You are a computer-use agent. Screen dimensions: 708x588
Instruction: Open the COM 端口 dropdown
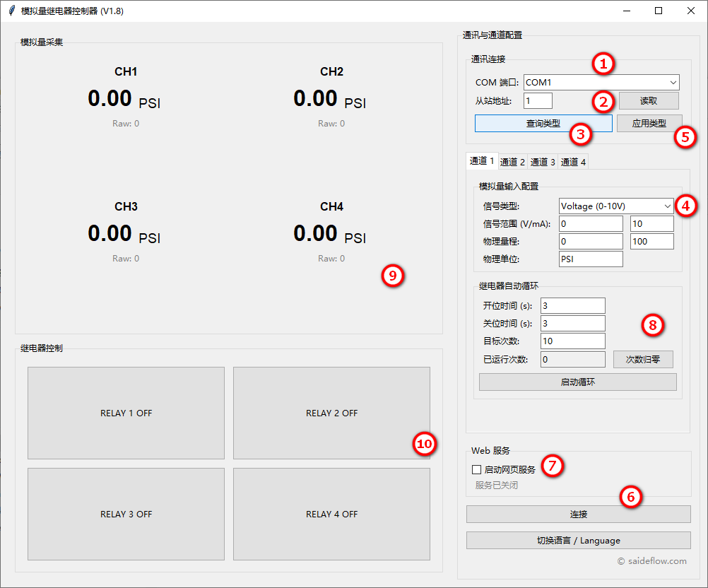(601, 83)
